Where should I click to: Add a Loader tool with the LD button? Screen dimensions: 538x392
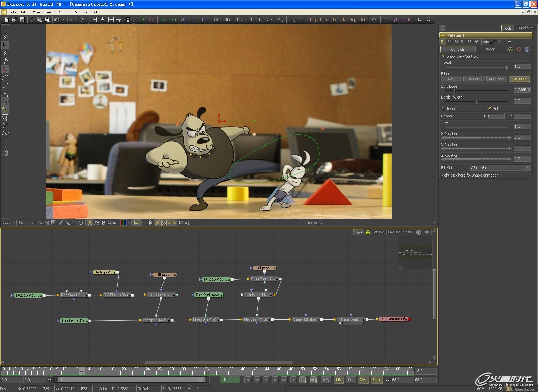tap(142, 19)
